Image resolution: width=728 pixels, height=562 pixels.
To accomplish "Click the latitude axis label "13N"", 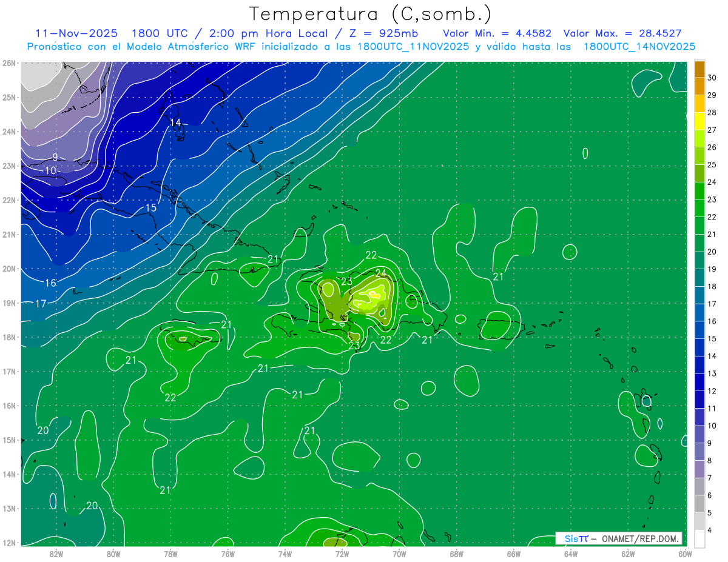I will tap(9, 509).
